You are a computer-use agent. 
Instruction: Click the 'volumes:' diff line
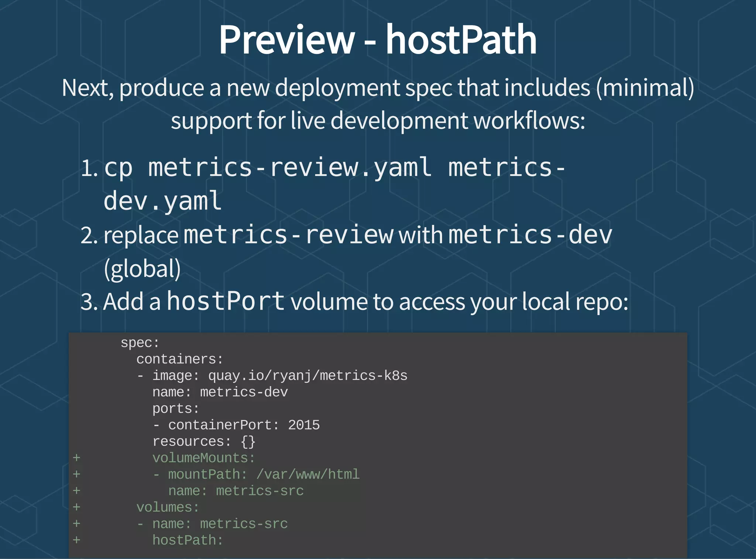tap(168, 508)
